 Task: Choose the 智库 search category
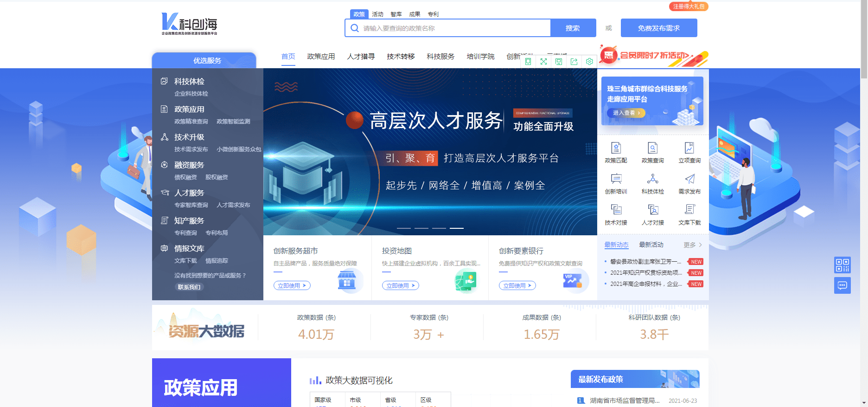(x=396, y=14)
